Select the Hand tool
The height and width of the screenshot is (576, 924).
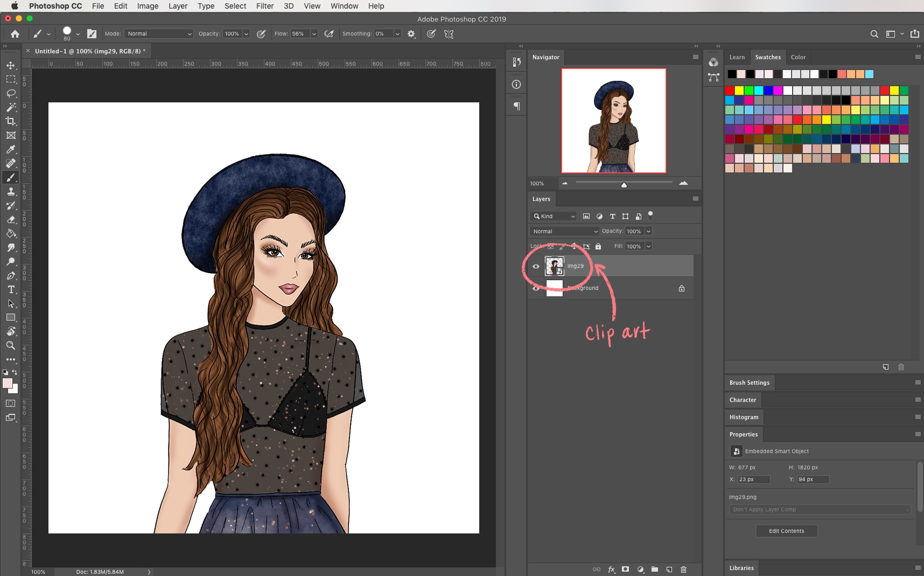pos(11,331)
